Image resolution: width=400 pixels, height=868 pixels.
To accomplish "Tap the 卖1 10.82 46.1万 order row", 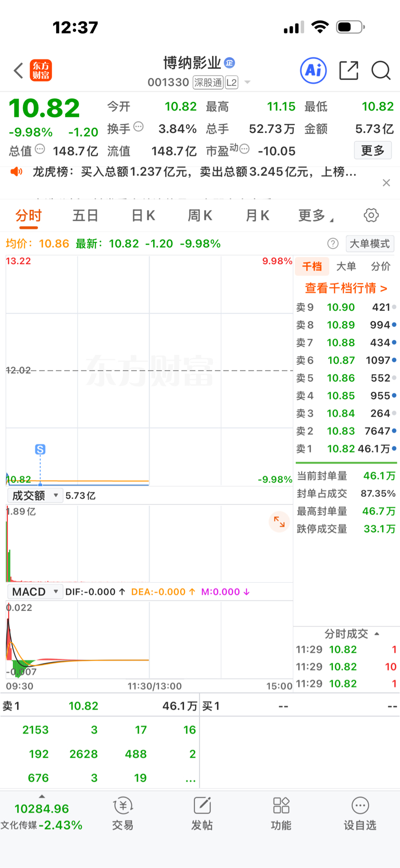I will pos(346,449).
